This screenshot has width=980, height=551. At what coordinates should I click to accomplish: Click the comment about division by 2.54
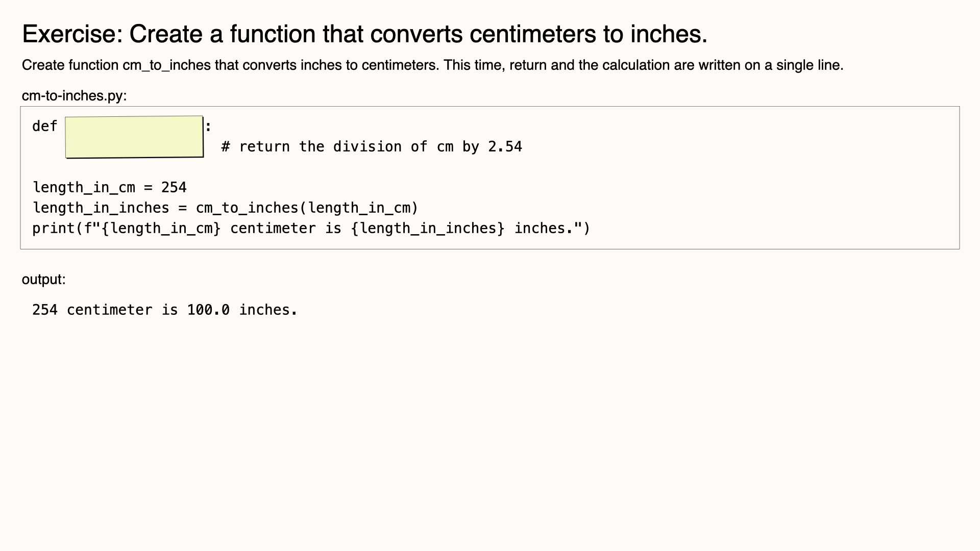coord(372,147)
